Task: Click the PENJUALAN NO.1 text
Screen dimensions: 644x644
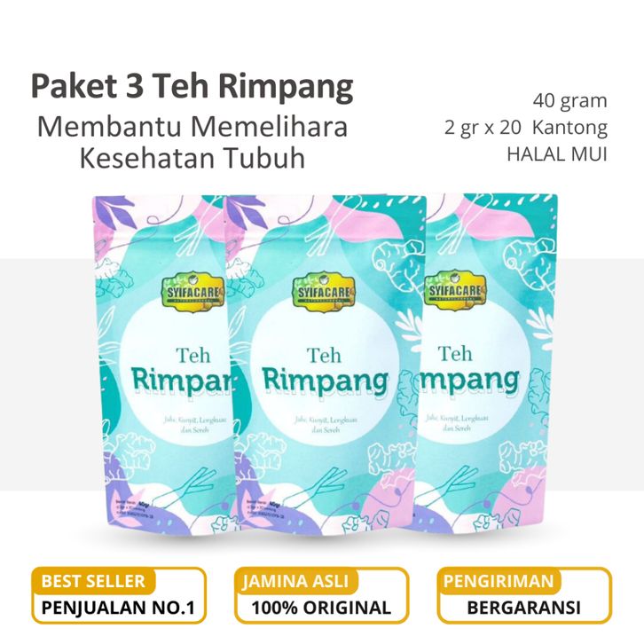Action: pyautogui.click(x=118, y=608)
